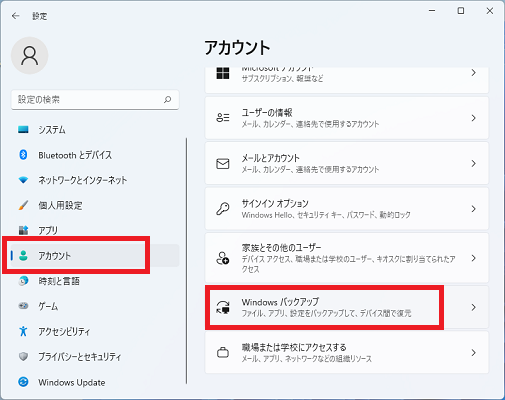Image resolution: width=505 pixels, height=400 pixels.
Task: Open the ユーザーの情報 title
Action: [x=267, y=112]
